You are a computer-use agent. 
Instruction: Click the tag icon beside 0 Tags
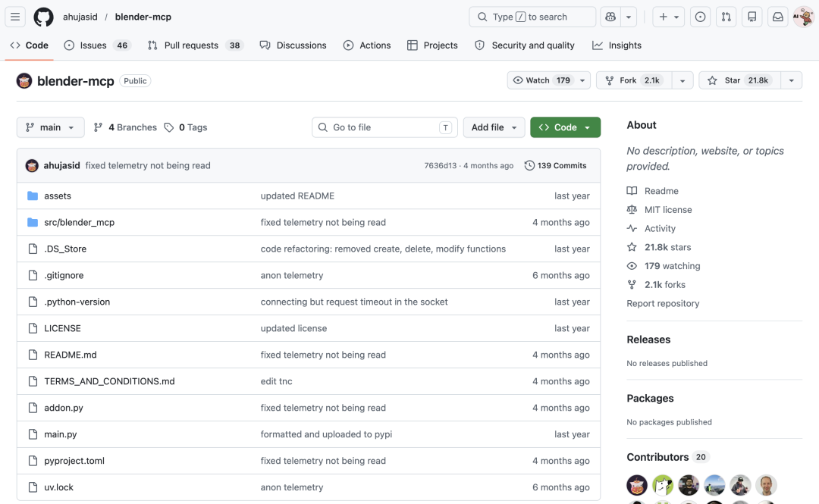168,127
